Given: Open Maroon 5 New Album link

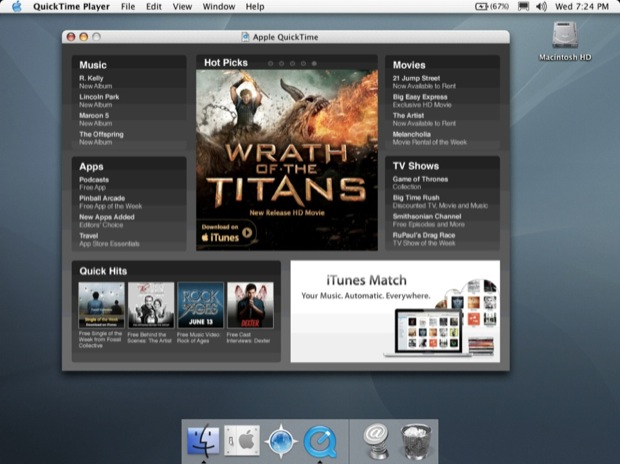Looking at the screenshot, I should pos(96,119).
